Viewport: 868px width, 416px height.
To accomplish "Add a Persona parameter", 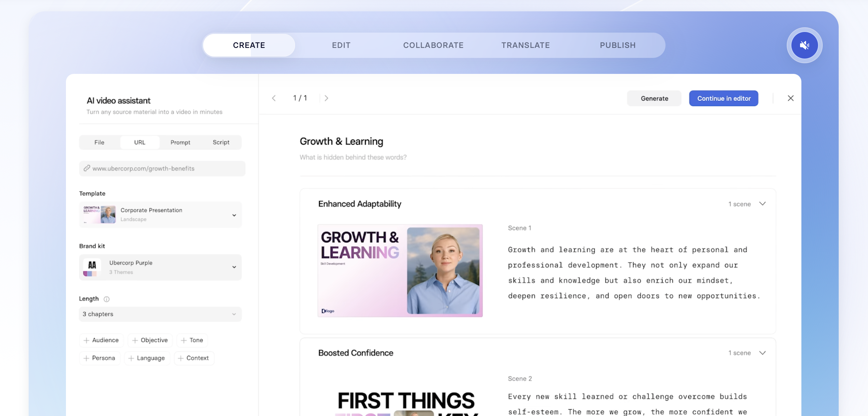I will tap(100, 358).
